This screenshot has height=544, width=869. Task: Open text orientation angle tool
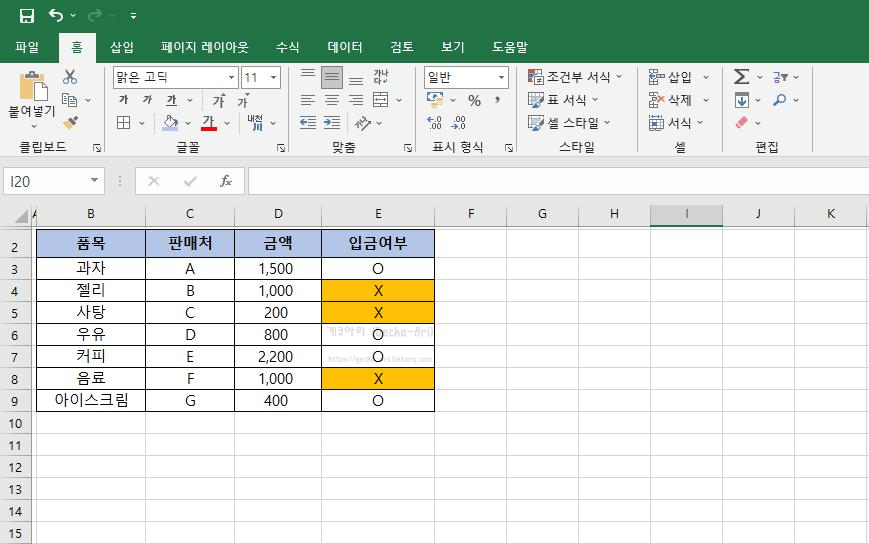pos(363,122)
